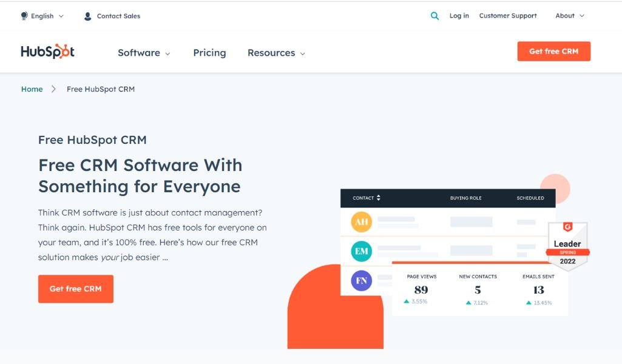Click the Free HubSpot CRM breadcrumb text
The height and width of the screenshot is (364, 622).
coord(101,89)
